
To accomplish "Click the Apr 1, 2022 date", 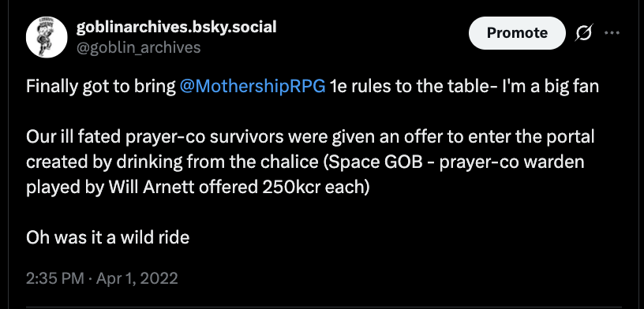I will click(137, 278).
